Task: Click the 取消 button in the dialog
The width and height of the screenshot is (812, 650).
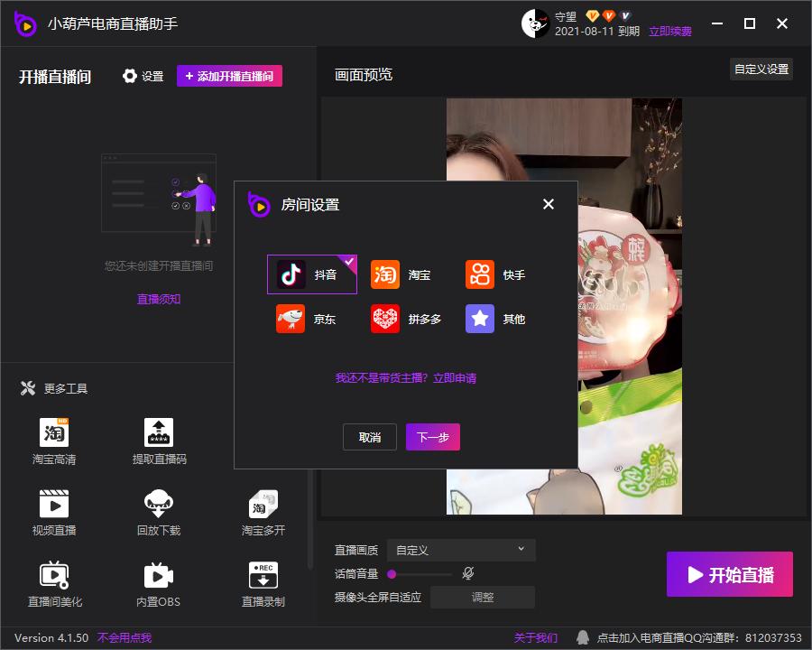Action: point(370,437)
